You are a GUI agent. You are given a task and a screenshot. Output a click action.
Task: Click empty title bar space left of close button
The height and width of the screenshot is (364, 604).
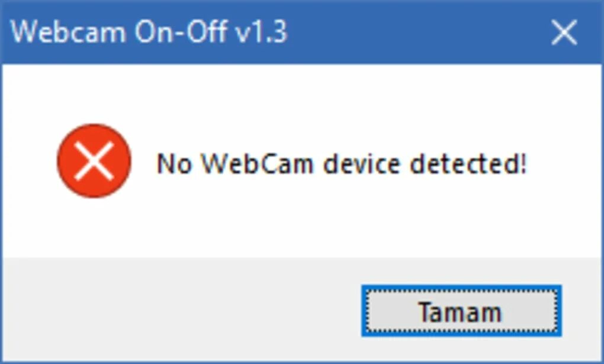point(415,32)
